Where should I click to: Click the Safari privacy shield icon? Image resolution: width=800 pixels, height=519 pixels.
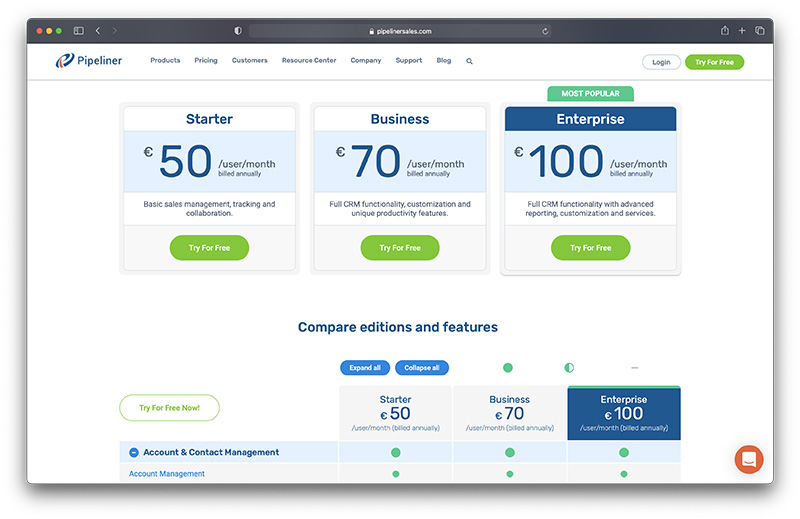click(x=238, y=31)
